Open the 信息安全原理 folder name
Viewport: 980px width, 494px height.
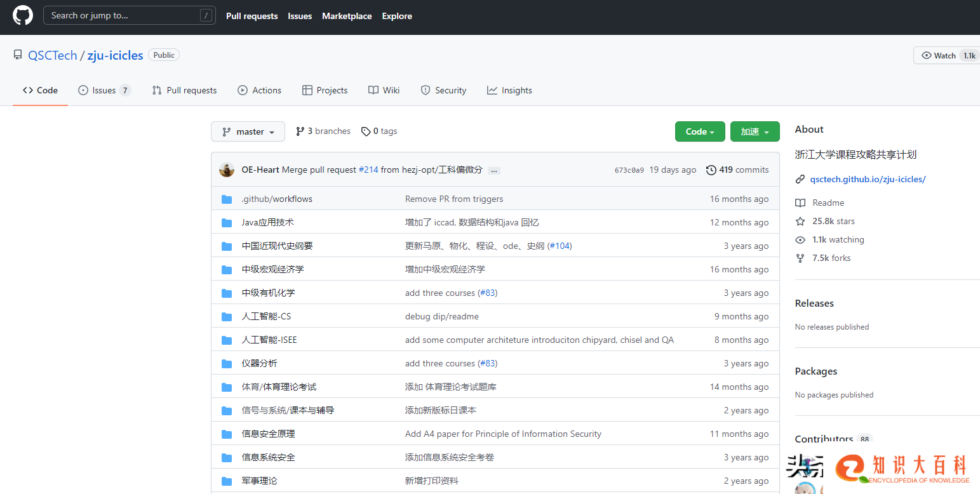pyautogui.click(x=268, y=434)
